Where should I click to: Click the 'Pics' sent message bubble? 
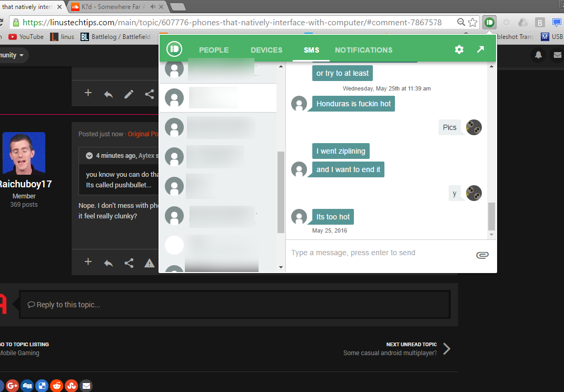pyautogui.click(x=449, y=127)
